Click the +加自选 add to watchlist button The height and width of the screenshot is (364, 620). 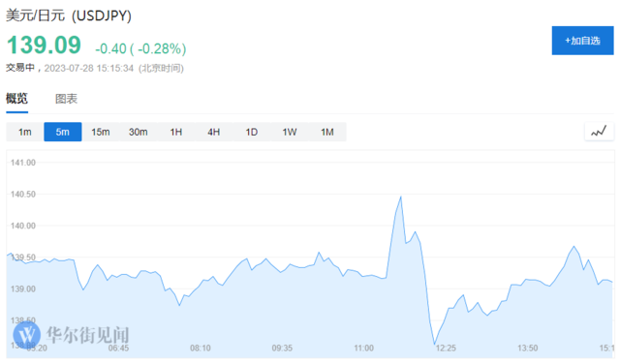click(x=582, y=41)
